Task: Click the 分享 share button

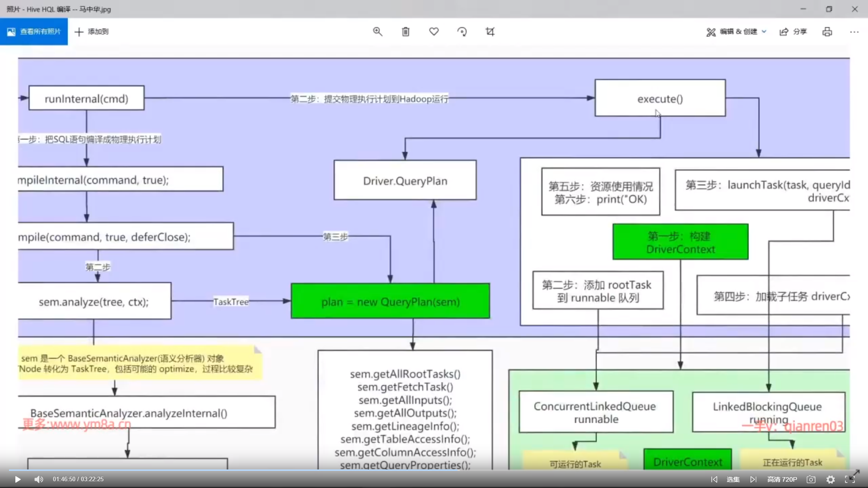Action: [793, 32]
